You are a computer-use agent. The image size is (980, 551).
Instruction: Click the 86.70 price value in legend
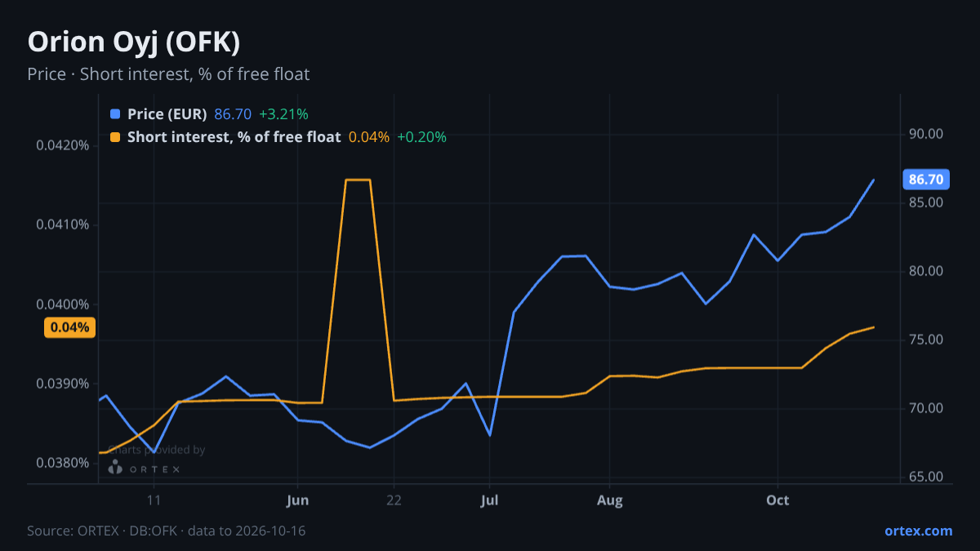pos(233,114)
